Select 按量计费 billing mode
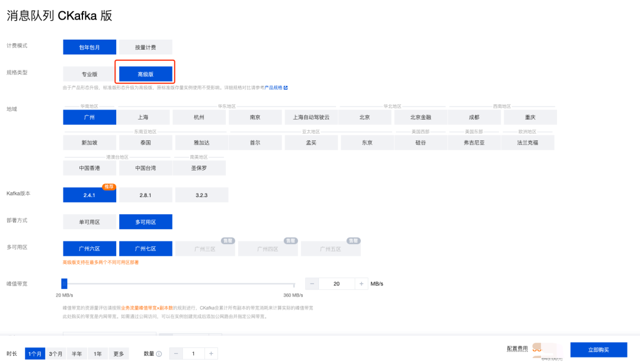The width and height of the screenshot is (640, 364). coord(146,47)
